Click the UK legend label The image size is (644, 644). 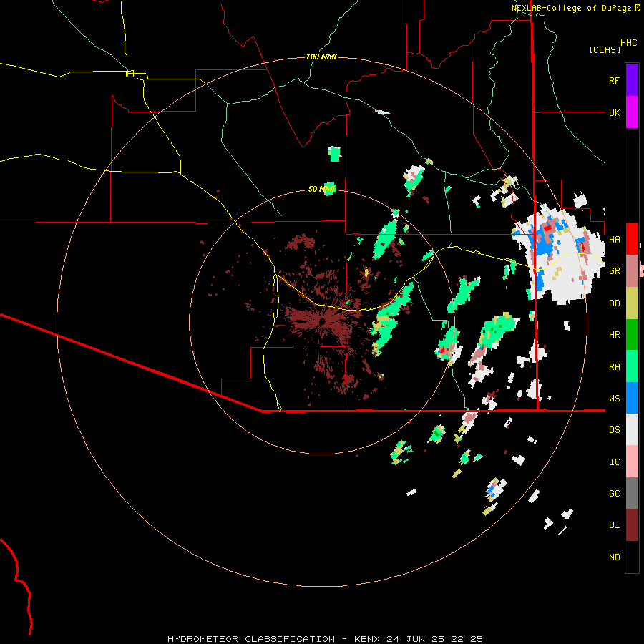click(x=614, y=112)
